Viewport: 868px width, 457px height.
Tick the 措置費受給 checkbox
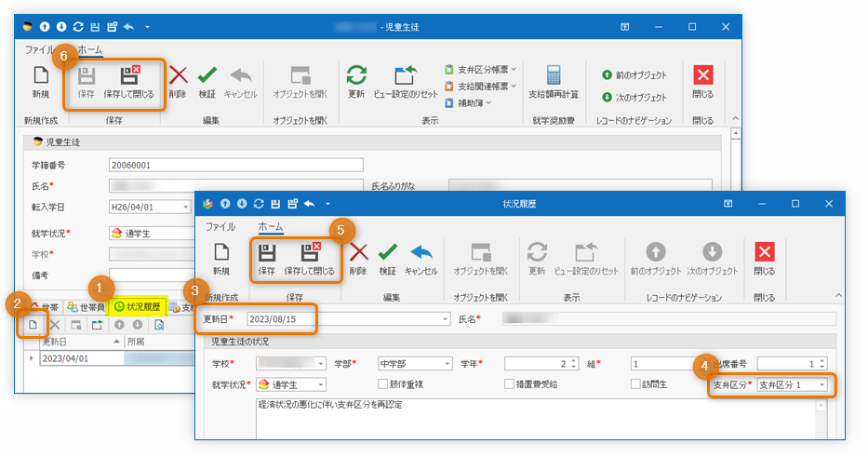(x=509, y=383)
